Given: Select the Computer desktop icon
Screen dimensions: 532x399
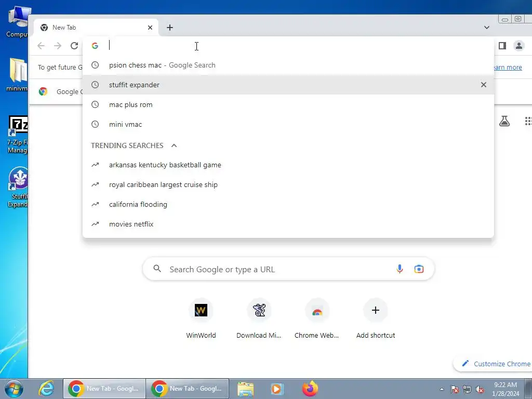Looking at the screenshot, I should [17, 22].
